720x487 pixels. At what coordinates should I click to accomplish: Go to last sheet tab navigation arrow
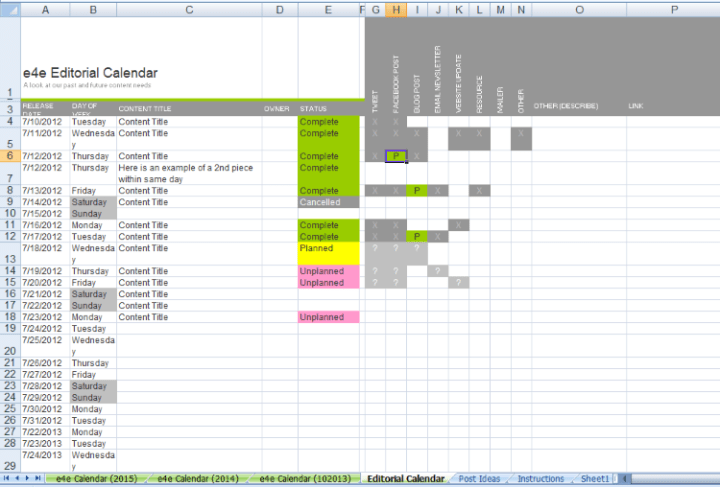point(38,478)
